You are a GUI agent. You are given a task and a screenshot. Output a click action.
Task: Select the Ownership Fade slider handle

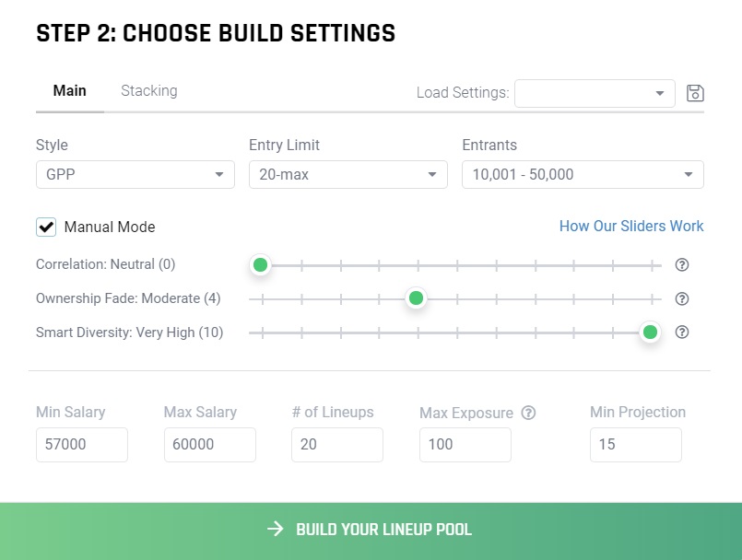[416, 298]
